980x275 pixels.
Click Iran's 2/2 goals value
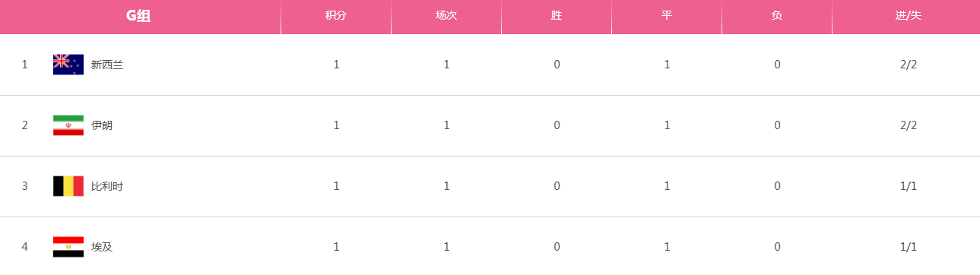pyautogui.click(x=908, y=125)
